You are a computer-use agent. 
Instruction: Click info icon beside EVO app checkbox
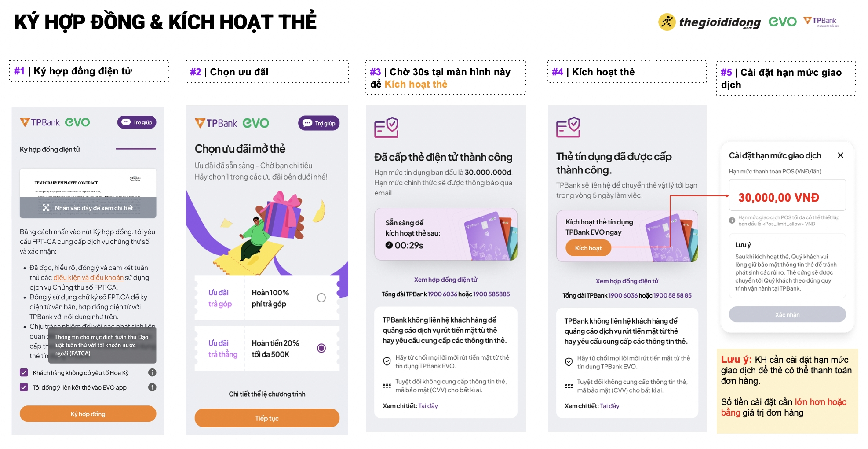click(152, 387)
